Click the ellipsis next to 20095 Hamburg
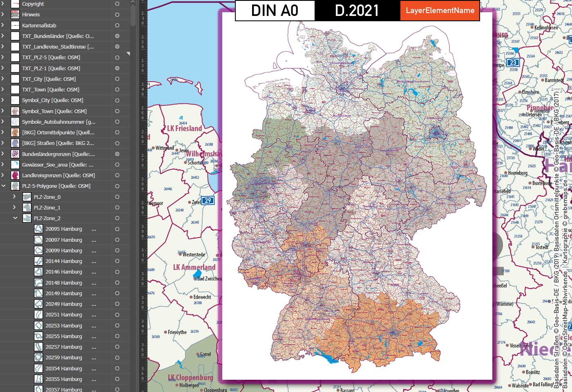This screenshot has width=572, height=392. coord(94,229)
